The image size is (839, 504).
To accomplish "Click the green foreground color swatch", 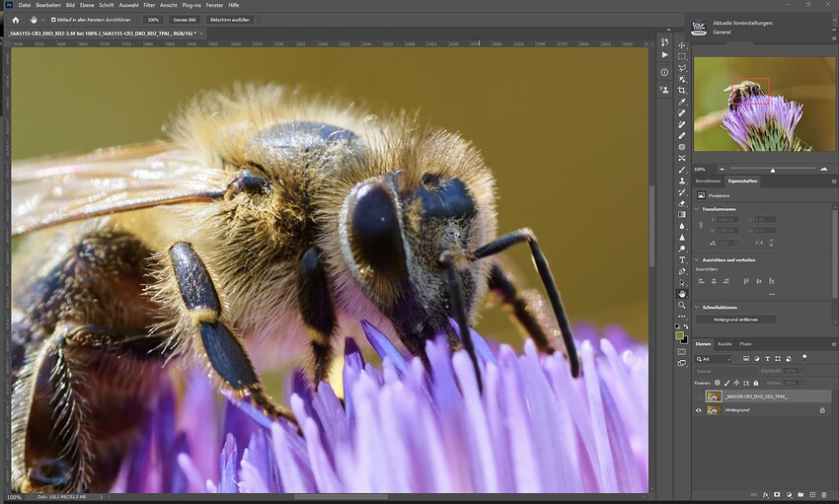I will [x=679, y=335].
